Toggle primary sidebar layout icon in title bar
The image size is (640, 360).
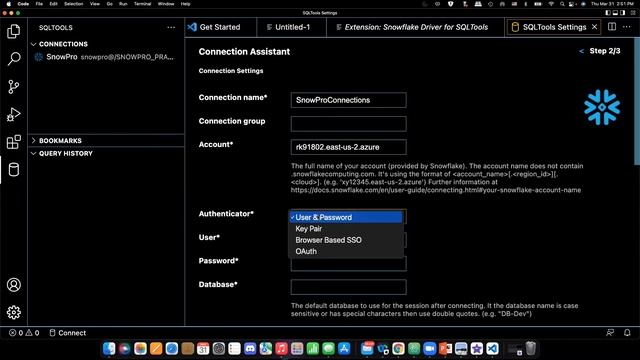(x=608, y=13)
